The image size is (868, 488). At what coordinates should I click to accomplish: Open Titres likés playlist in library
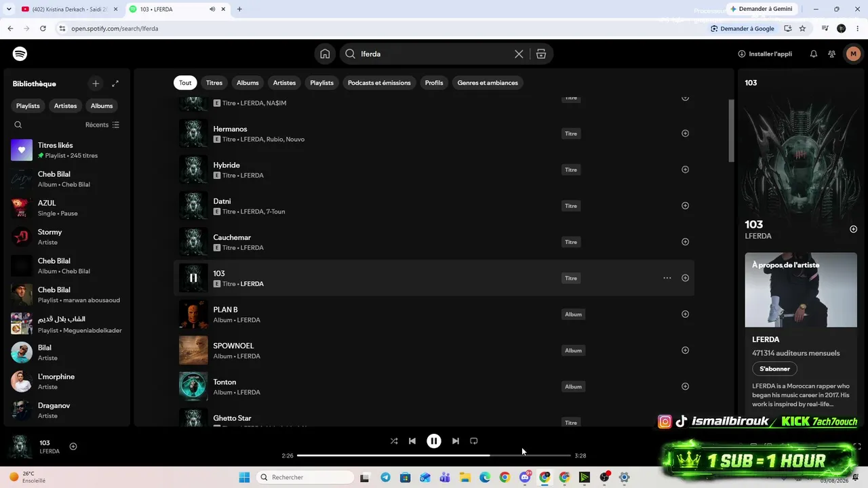[x=66, y=150]
